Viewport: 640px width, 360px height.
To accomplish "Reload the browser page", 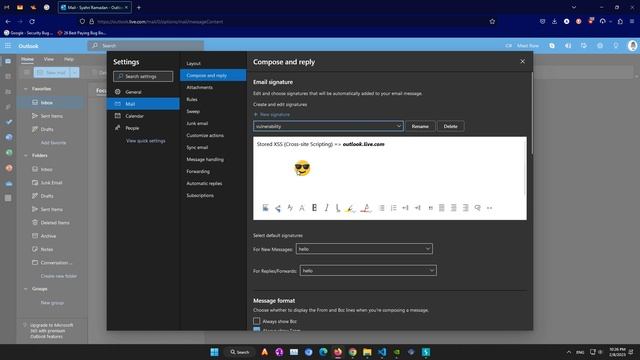I will [32, 21].
